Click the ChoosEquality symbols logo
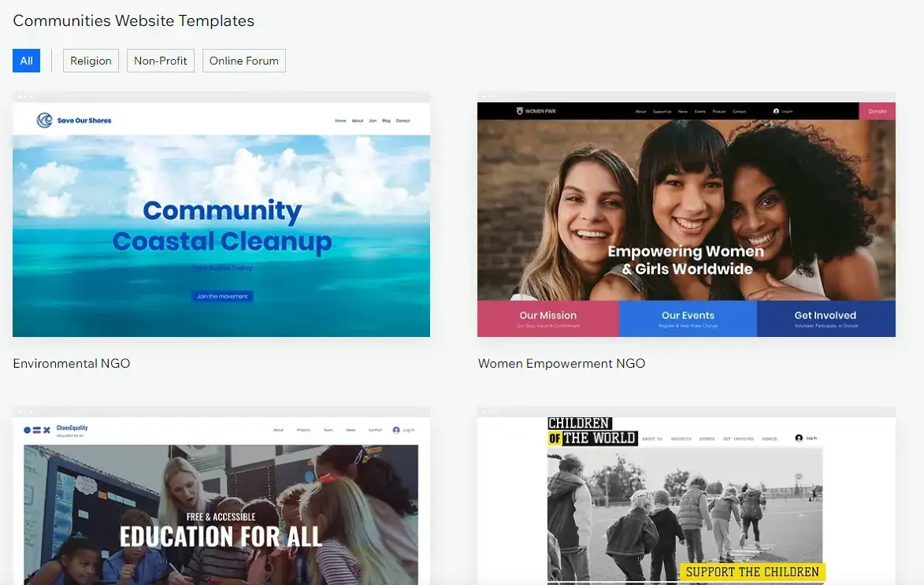Screen dimensions: 924x585 (37, 430)
